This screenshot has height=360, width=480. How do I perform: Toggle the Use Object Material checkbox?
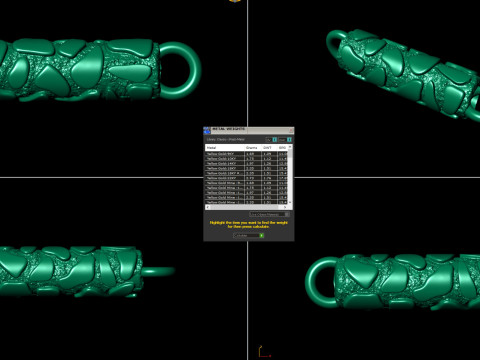coord(287,214)
